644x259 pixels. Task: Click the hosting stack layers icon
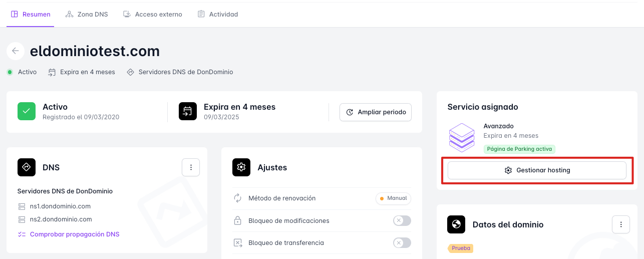click(461, 137)
